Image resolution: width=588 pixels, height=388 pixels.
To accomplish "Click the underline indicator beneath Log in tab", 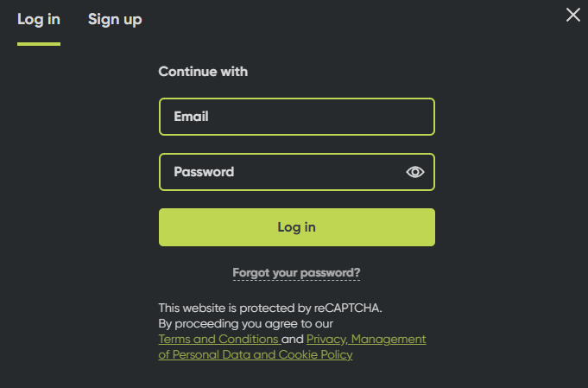I will 39,44.
